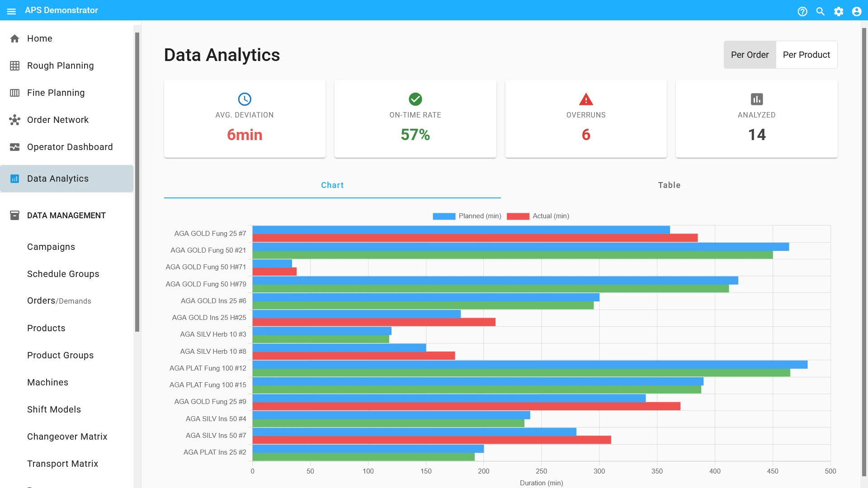Toggle Planned (min) legend series

467,216
